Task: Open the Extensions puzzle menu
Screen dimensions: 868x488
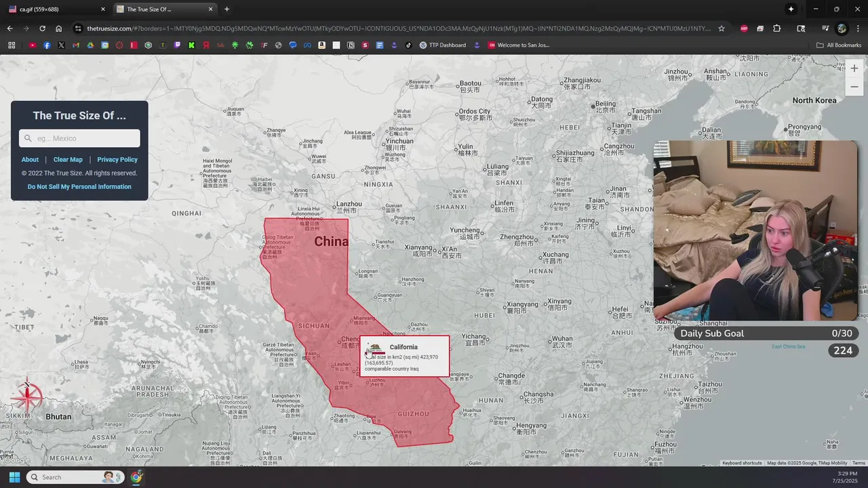Action: click(777, 28)
